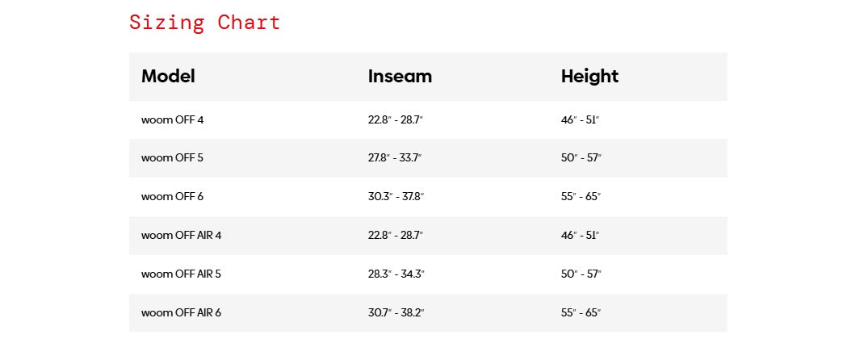Click the height value for woom OFF 6
The image size is (868, 339).
(581, 197)
